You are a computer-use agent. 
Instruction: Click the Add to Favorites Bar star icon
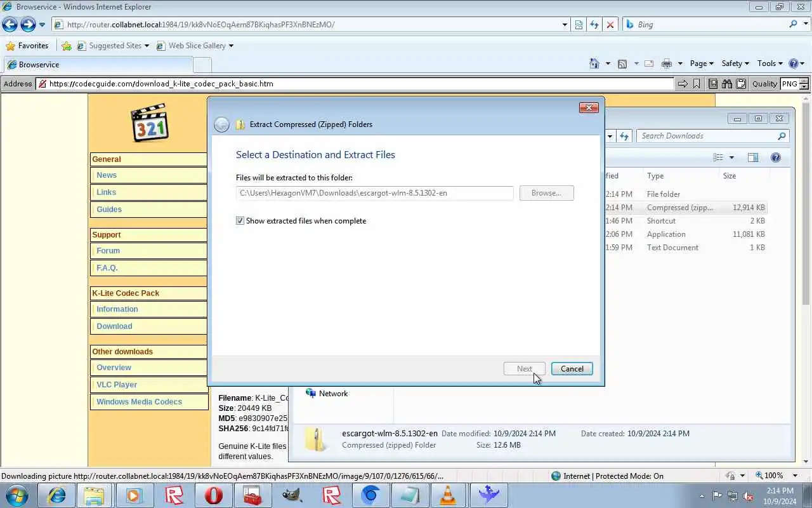[67, 46]
